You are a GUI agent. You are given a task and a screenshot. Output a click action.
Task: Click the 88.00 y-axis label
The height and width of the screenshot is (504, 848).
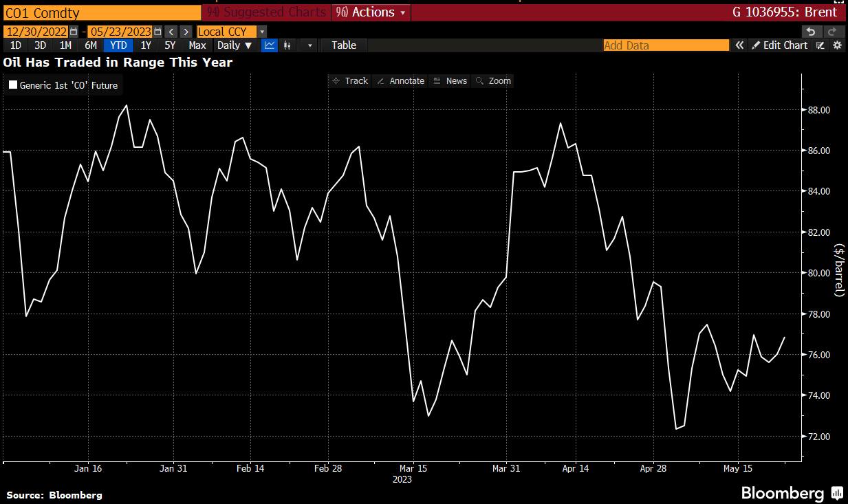pos(818,110)
